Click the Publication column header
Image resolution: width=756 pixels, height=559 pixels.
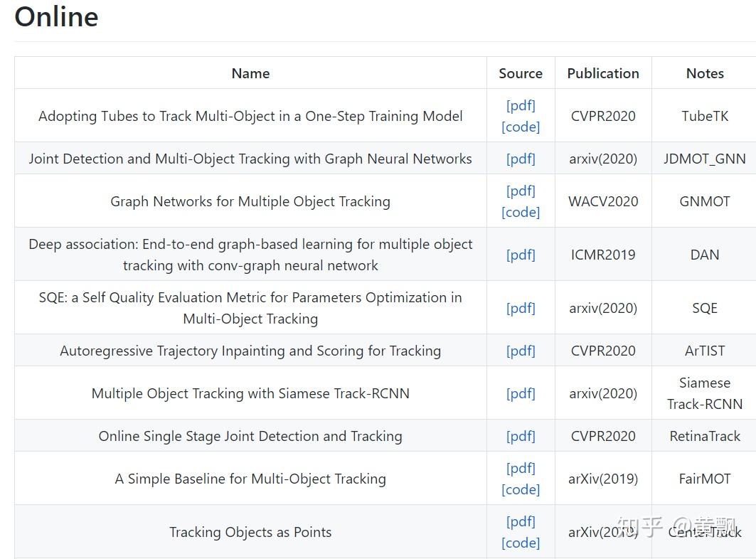coord(603,73)
